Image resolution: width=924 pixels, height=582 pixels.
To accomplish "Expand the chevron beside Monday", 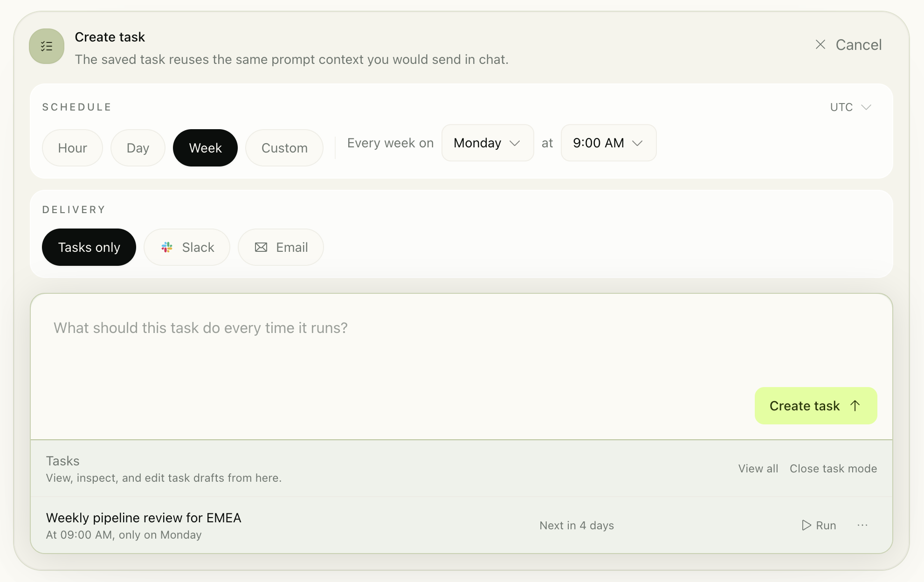I will [x=515, y=143].
